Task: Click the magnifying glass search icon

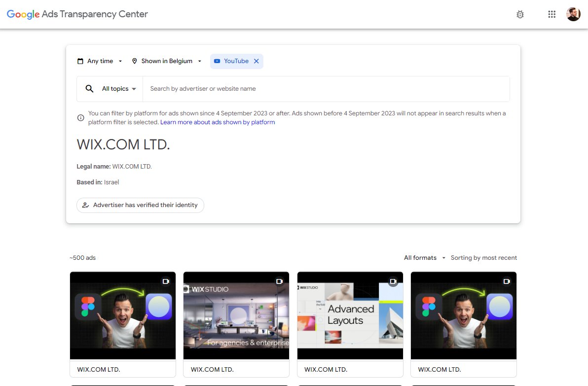Action: point(89,89)
